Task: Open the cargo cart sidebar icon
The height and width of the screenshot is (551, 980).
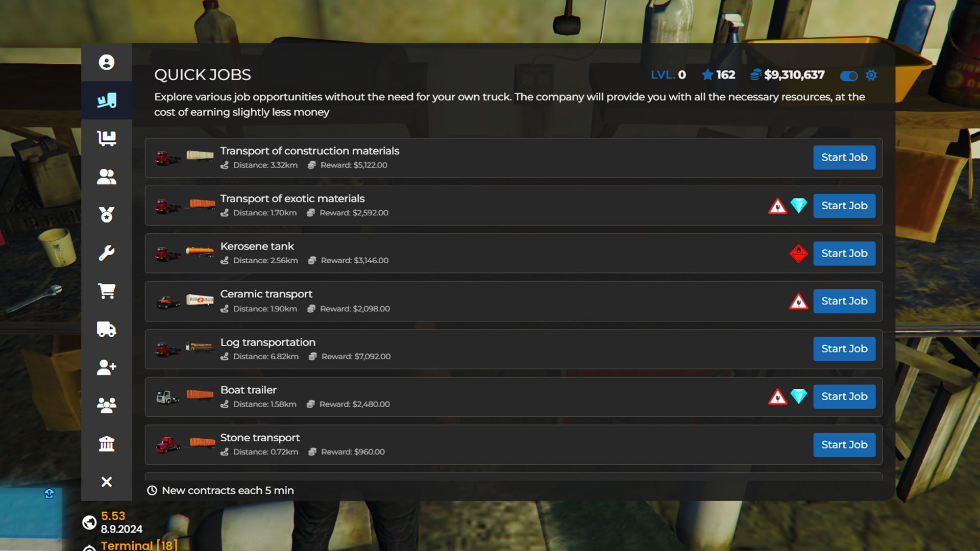Action: (x=106, y=138)
